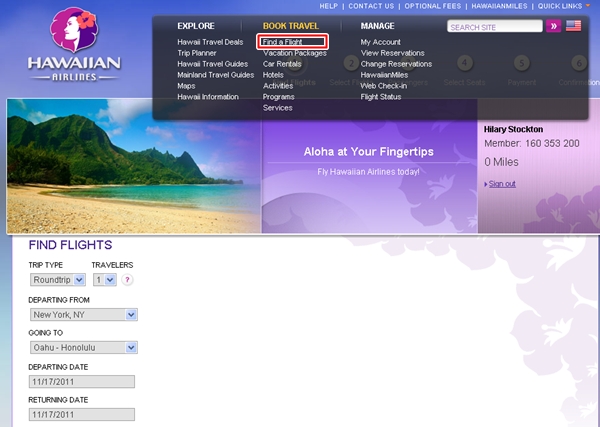The width and height of the screenshot is (600, 427).
Task: Select Find a Flight menu item
Action: click(x=282, y=42)
